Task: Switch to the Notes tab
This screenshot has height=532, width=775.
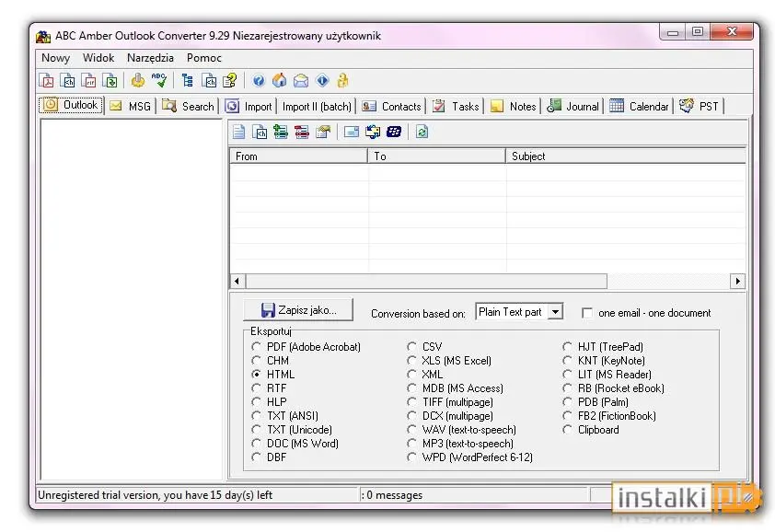Action: [x=513, y=106]
